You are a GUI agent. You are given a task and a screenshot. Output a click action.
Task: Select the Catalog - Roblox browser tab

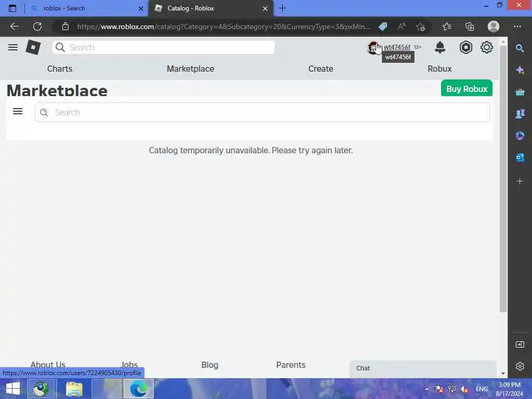click(x=210, y=8)
